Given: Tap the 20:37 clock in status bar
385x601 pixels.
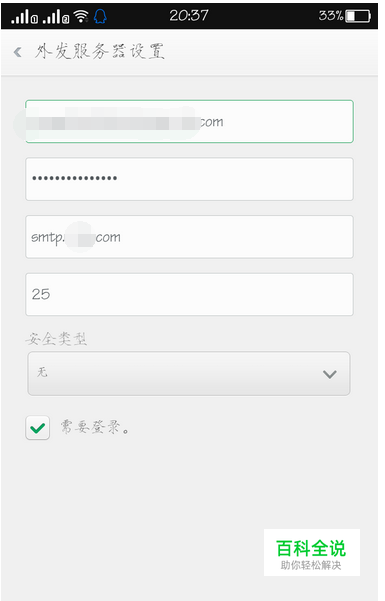Looking at the screenshot, I should (x=189, y=16).
